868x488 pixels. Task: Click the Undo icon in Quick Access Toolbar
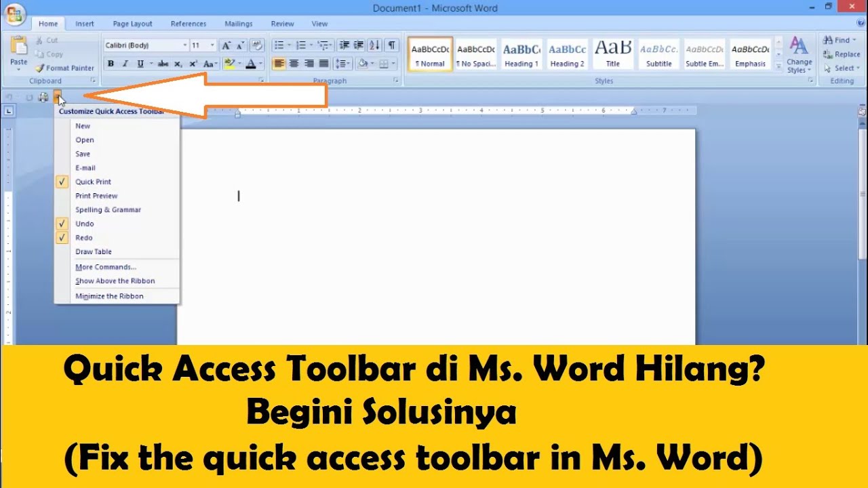[9, 98]
